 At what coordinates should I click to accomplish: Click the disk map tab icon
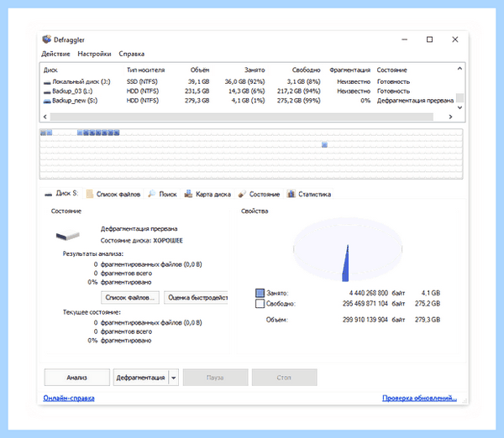[188, 194]
